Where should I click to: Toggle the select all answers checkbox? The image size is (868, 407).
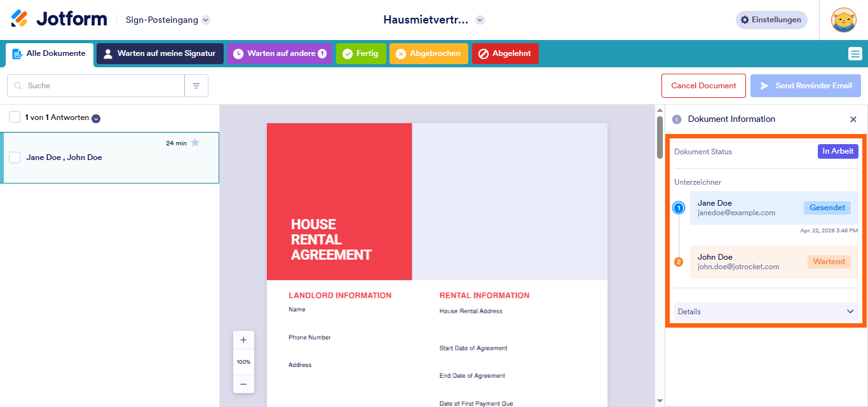pyautogui.click(x=15, y=117)
